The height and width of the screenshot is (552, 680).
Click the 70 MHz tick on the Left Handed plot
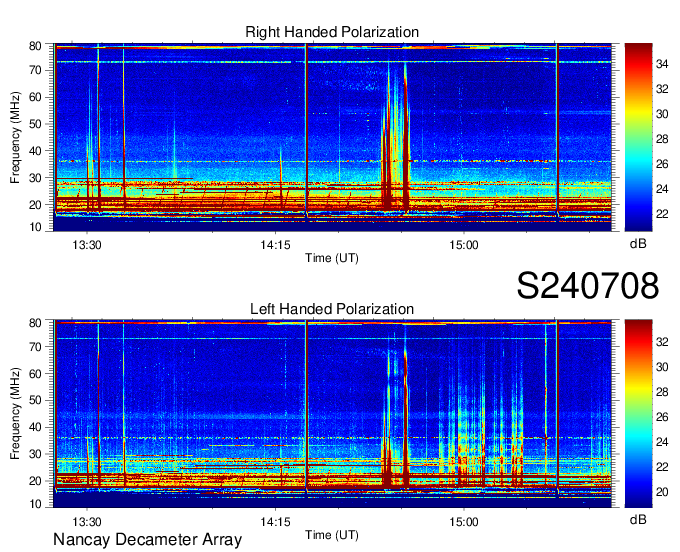tap(35, 347)
